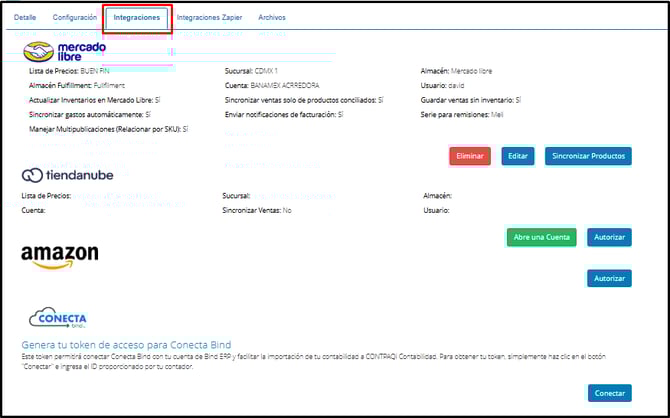Open the Detalle tab
Viewport: 670px width, 418px height.
click(x=25, y=18)
